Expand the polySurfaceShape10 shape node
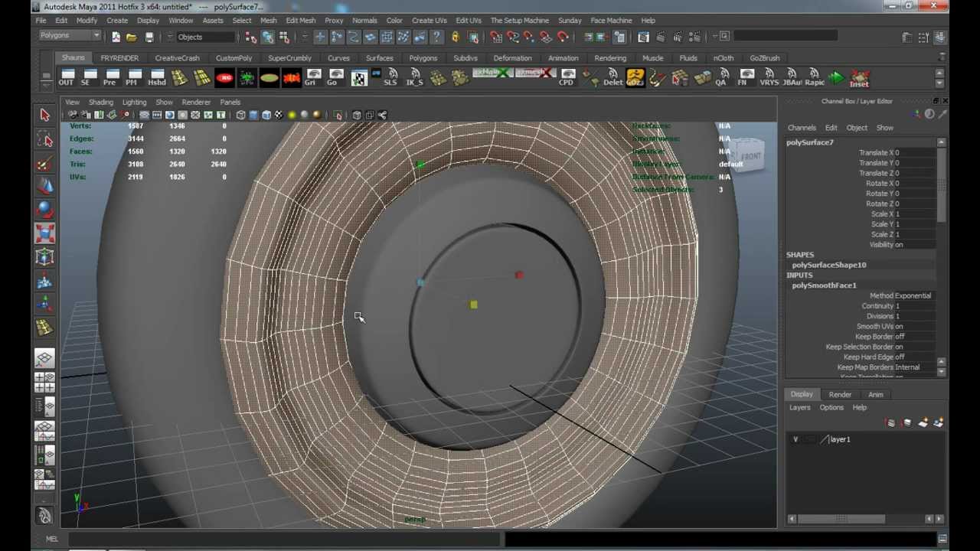Viewport: 980px width, 551px height. 829,265
